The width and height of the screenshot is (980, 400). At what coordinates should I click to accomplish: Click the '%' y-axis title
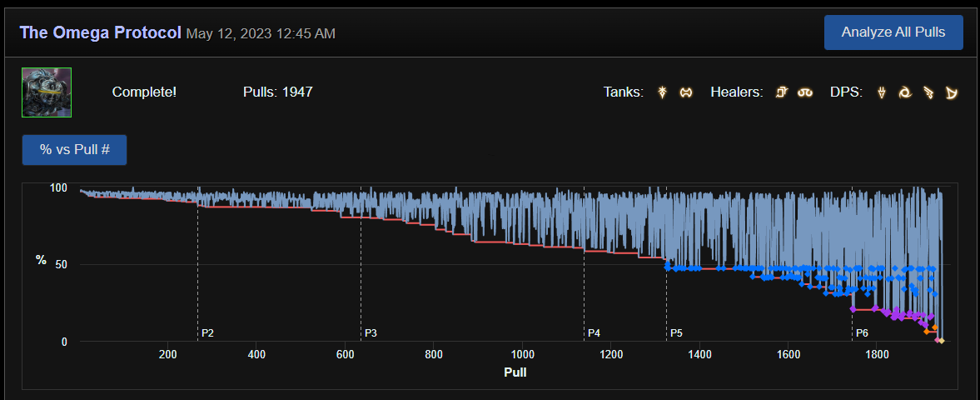pyautogui.click(x=42, y=260)
